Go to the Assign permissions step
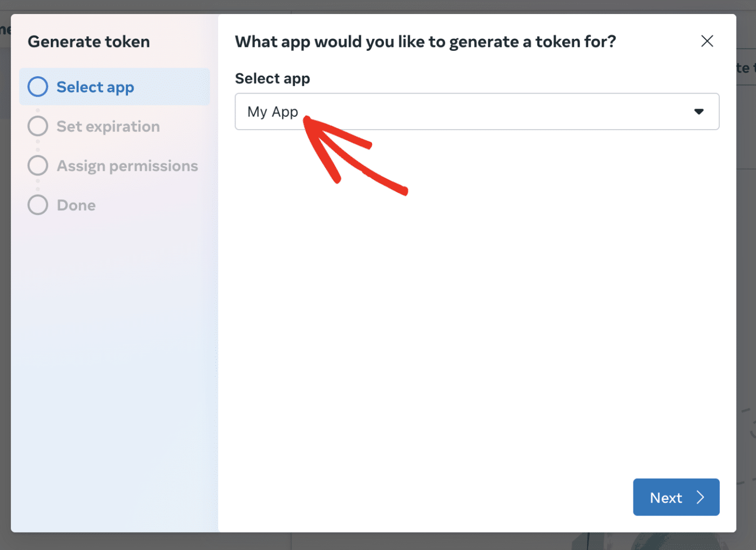Image resolution: width=756 pixels, height=550 pixels. tap(127, 165)
